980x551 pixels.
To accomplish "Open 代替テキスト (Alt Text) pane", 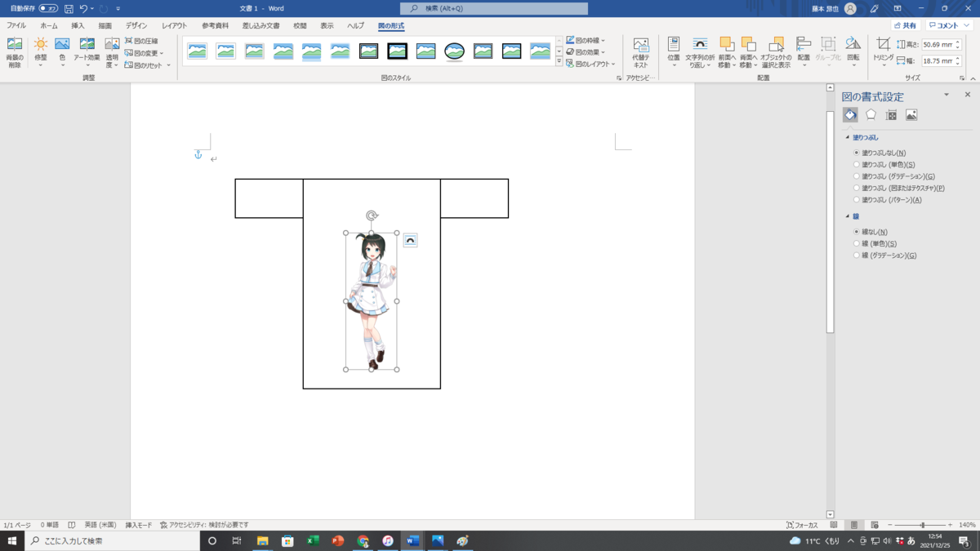I will click(x=641, y=52).
